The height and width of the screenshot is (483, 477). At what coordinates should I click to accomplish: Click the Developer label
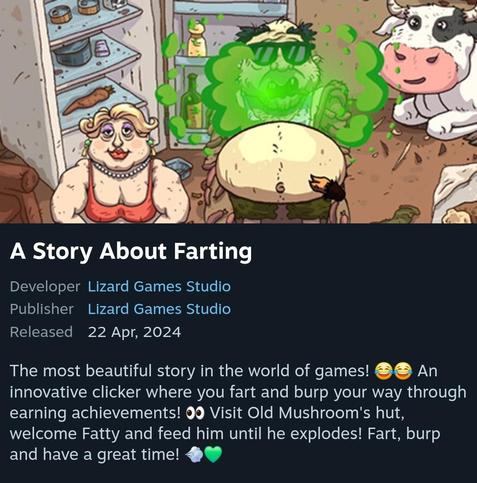pyautogui.click(x=45, y=287)
